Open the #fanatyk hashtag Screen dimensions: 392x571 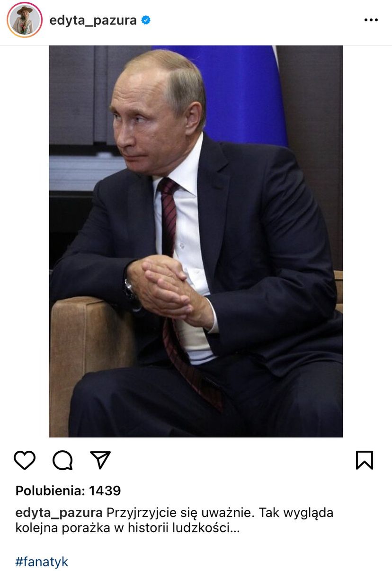[x=42, y=562]
